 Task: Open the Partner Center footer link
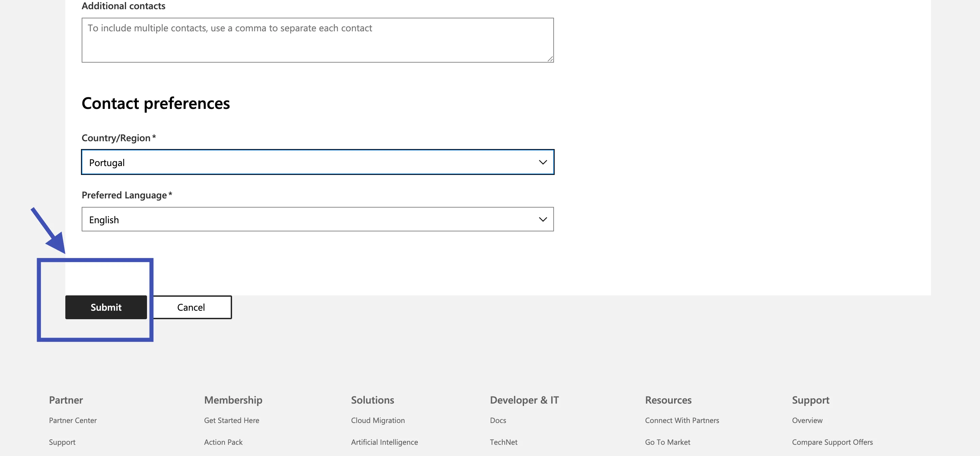click(x=73, y=420)
